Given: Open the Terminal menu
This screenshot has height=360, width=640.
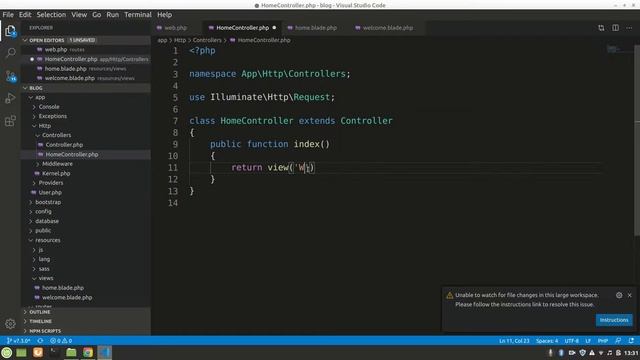Looking at the screenshot, I should pos(138,15).
